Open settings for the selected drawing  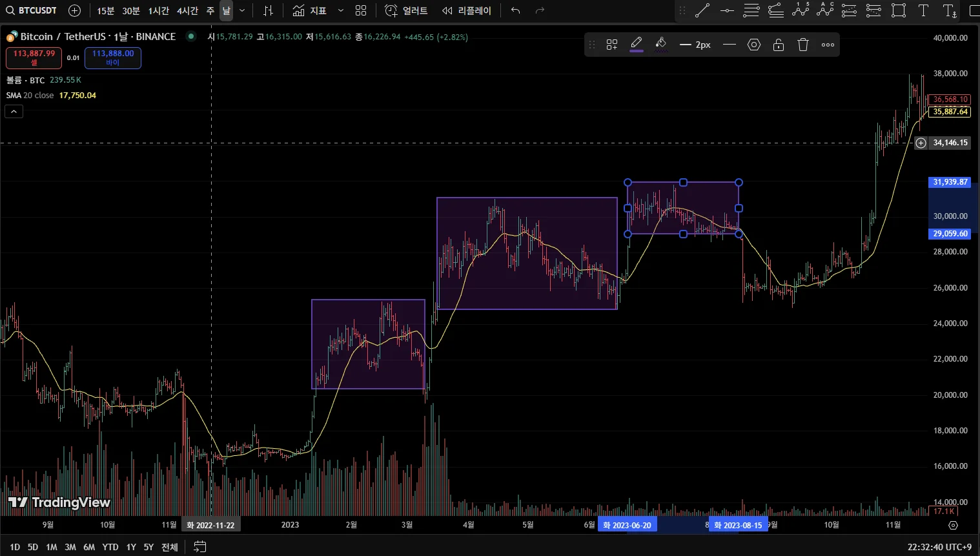pyautogui.click(x=754, y=45)
